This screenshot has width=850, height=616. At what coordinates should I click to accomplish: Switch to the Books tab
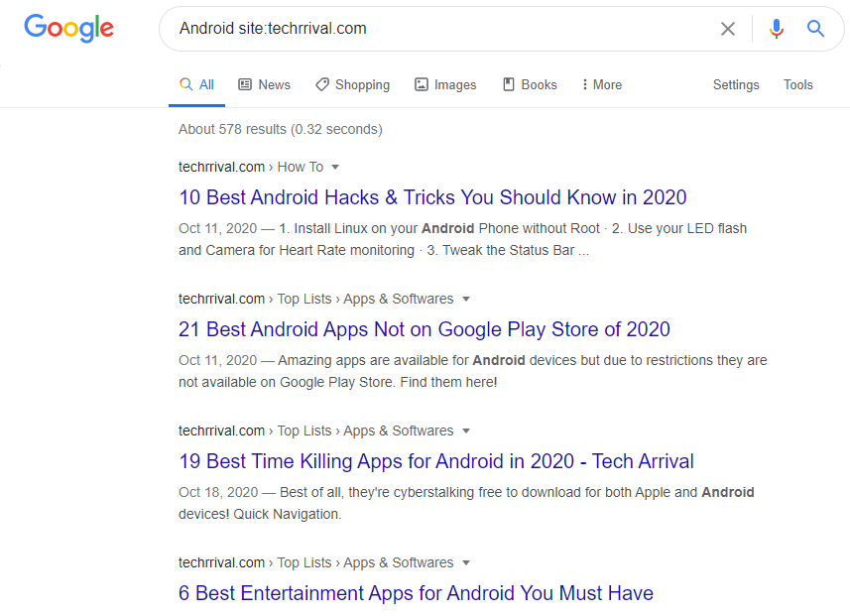(x=530, y=84)
